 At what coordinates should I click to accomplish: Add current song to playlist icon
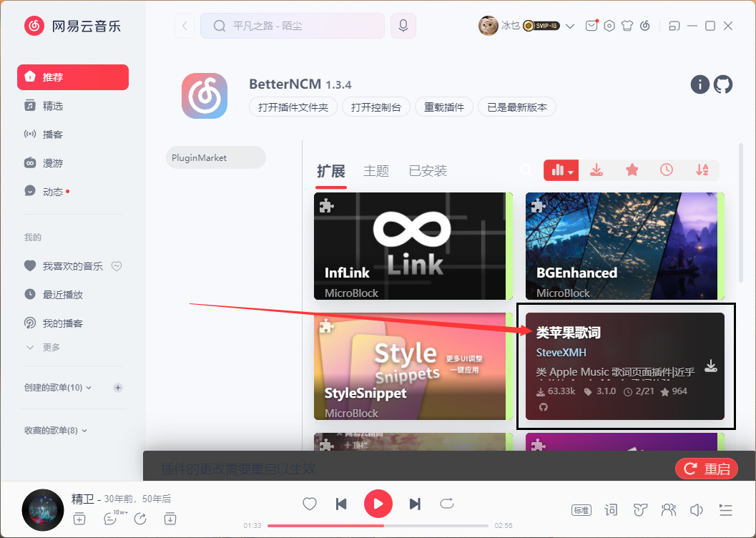pos(79,519)
